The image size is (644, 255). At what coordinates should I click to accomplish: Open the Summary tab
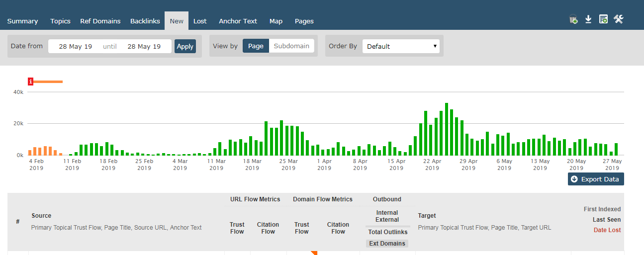click(22, 21)
